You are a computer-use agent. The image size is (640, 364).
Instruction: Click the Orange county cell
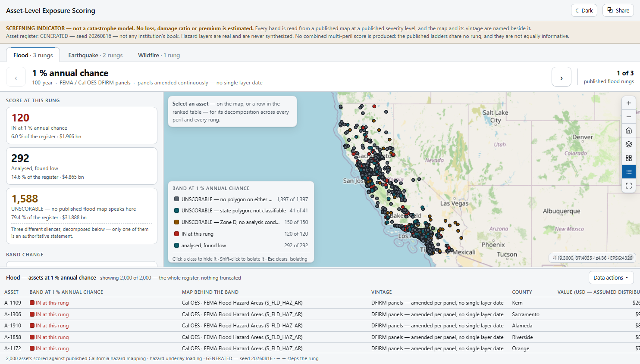tap(521, 348)
